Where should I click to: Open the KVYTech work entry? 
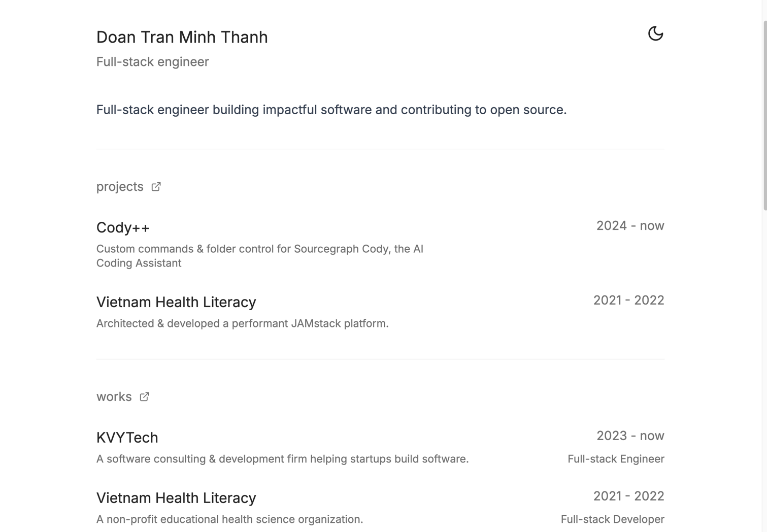click(127, 438)
